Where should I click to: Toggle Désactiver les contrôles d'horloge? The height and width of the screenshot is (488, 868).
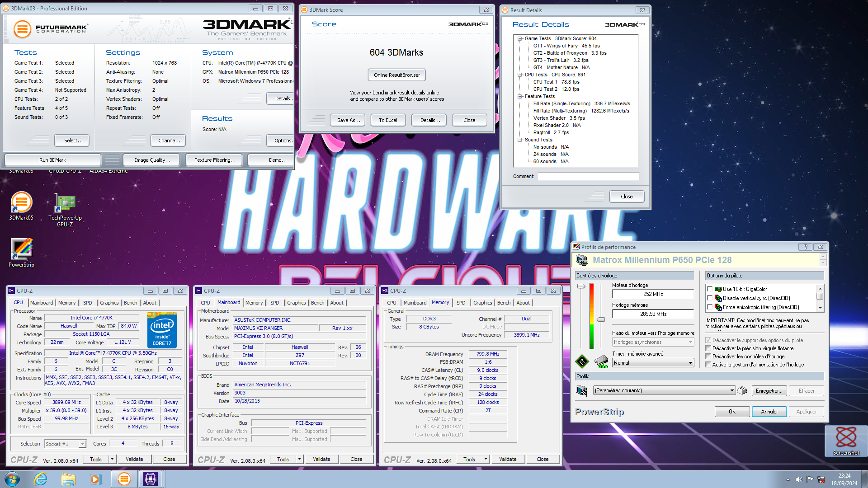pos(708,357)
